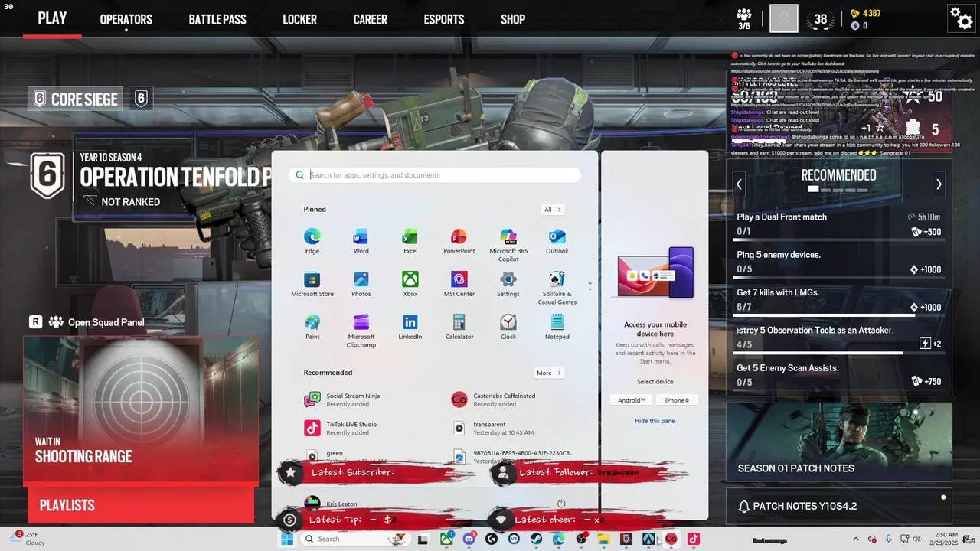Open Outlook pinned app
This screenshot has height=551, width=980.
(x=557, y=240)
